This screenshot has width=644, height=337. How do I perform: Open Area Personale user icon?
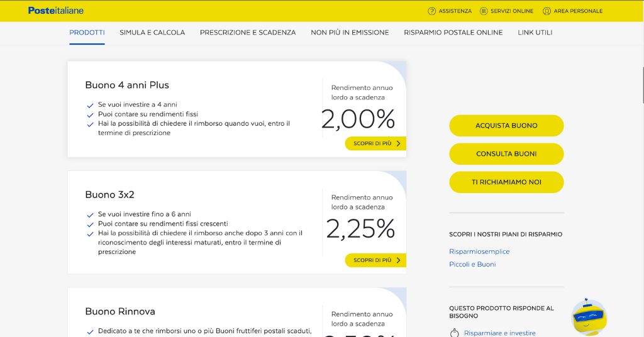547,11
